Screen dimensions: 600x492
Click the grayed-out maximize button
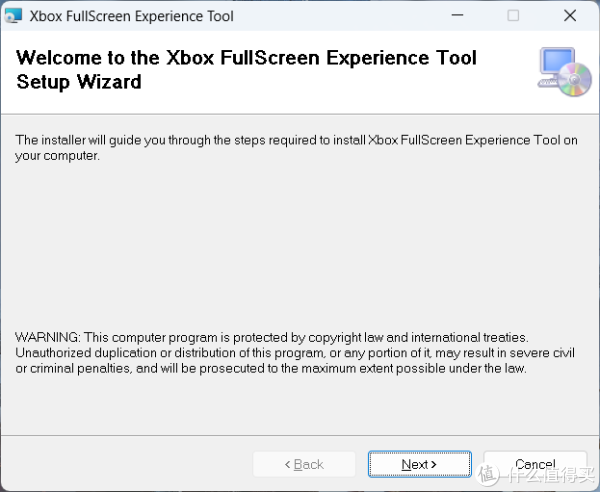(x=513, y=16)
